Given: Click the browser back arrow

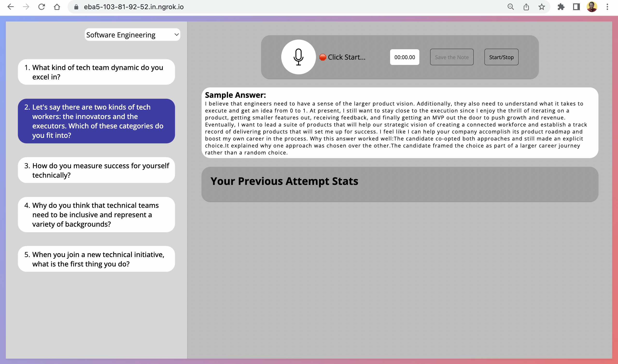Looking at the screenshot, I should pyautogui.click(x=11, y=7).
